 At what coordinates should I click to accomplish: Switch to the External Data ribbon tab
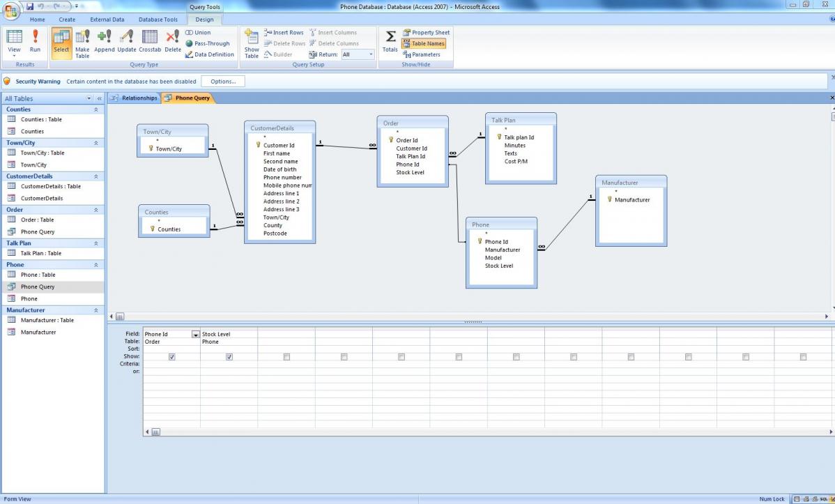(107, 20)
